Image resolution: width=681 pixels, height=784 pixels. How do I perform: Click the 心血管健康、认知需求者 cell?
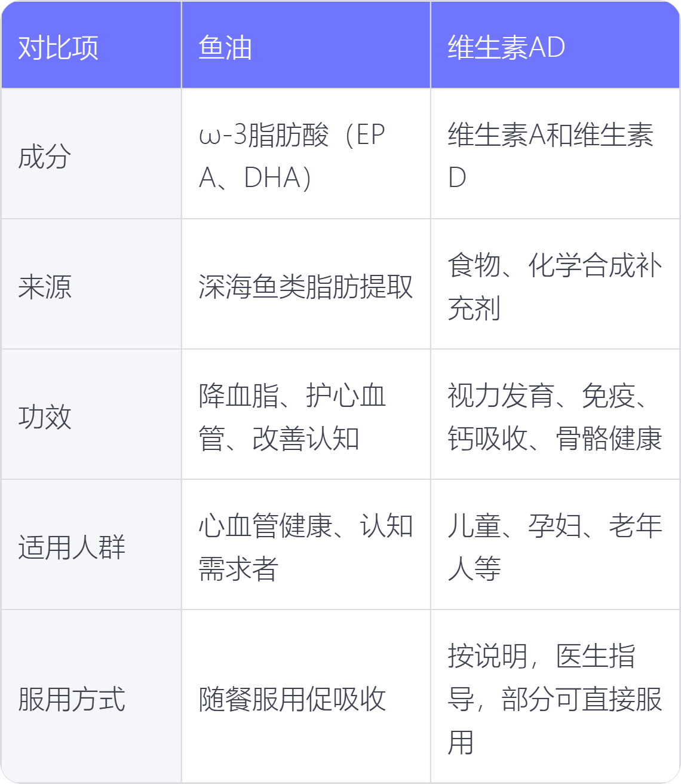coord(306,545)
